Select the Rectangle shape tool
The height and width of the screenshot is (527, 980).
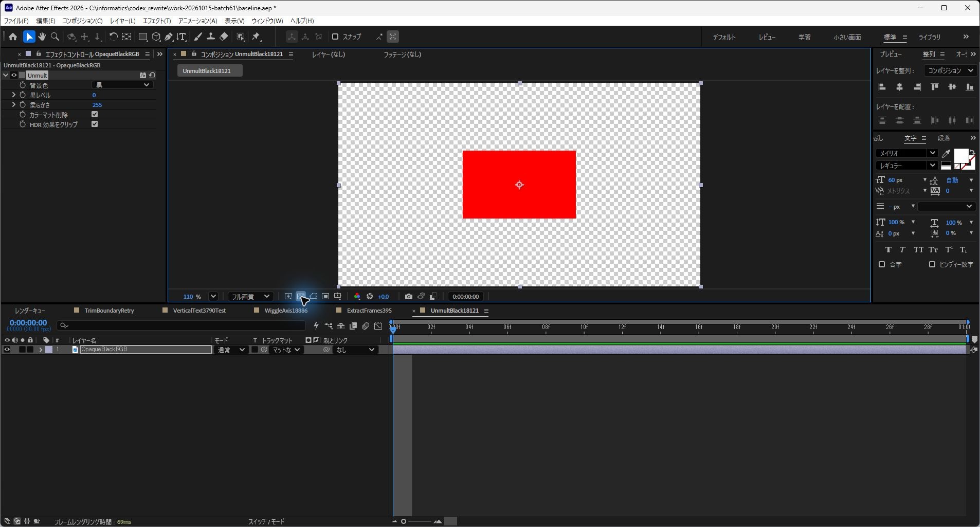click(x=143, y=37)
